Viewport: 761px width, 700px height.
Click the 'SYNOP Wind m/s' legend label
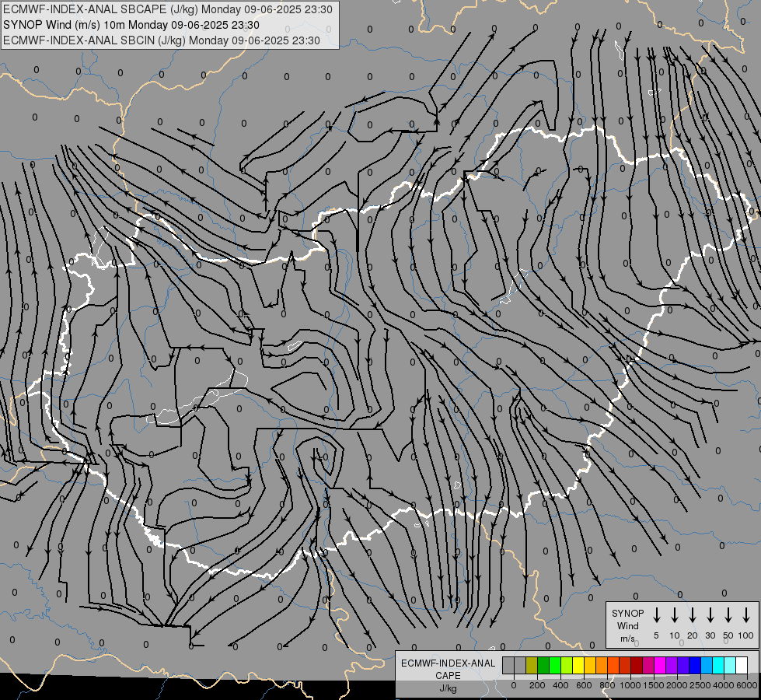(x=627, y=625)
